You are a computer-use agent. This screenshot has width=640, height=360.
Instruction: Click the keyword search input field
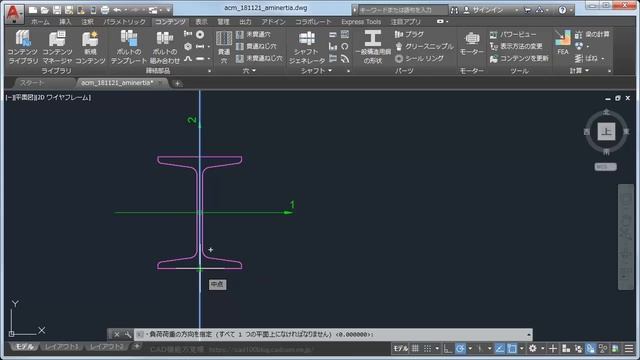pyautogui.click(x=402, y=10)
